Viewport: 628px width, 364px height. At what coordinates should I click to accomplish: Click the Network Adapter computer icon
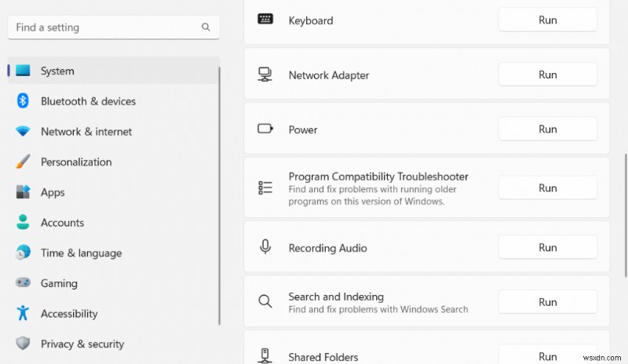(x=265, y=75)
